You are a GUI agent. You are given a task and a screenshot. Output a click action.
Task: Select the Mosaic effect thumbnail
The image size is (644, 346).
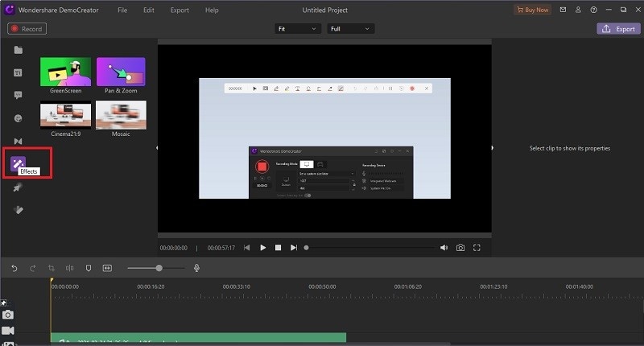[121, 115]
